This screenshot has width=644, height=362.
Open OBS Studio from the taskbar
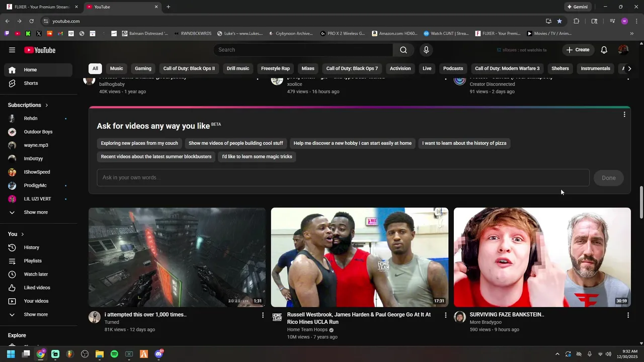coord(85,354)
